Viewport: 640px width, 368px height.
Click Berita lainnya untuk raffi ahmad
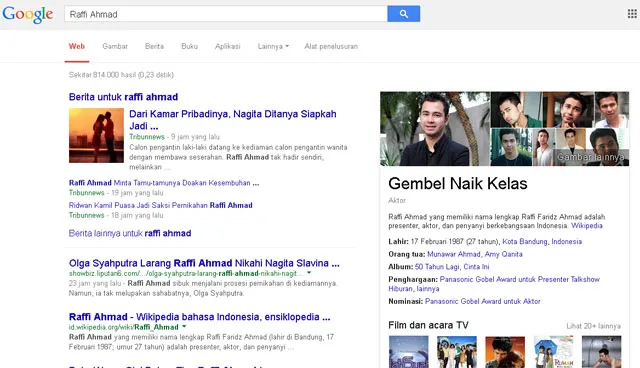pyautogui.click(x=130, y=233)
